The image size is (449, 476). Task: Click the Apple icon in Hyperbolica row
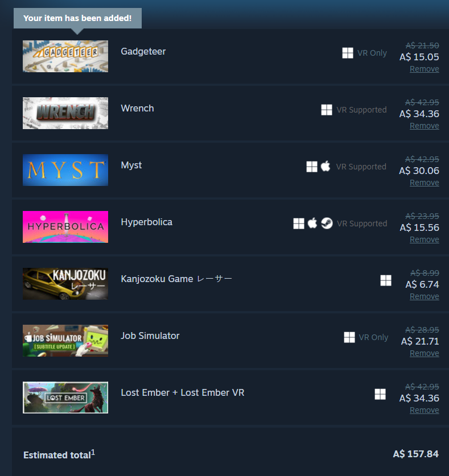click(312, 223)
